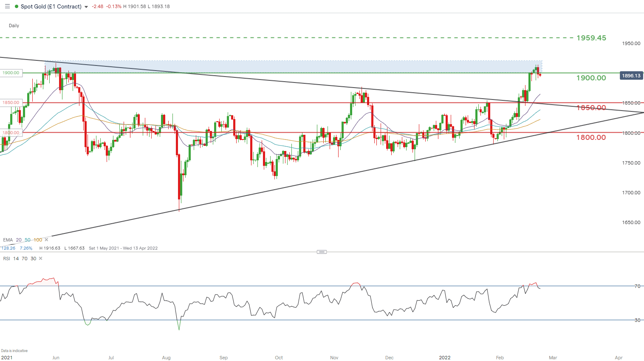This screenshot has width=644, height=361.
Task: Select the 1800.00 level tag on left
Action: point(11,133)
